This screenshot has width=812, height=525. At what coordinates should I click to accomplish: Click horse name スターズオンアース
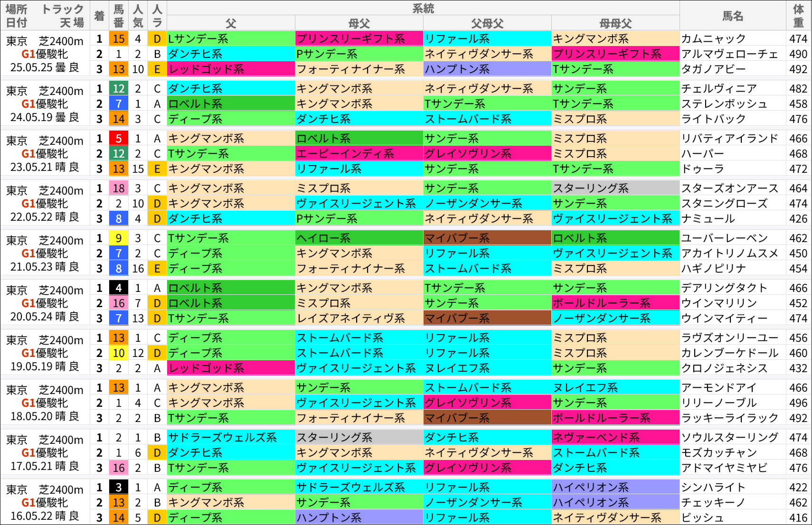click(x=730, y=188)
